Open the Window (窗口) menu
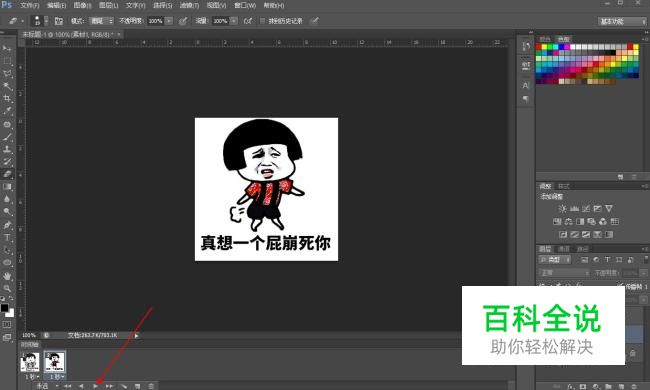This screenshot has width=650, height=390. point(245,5)
